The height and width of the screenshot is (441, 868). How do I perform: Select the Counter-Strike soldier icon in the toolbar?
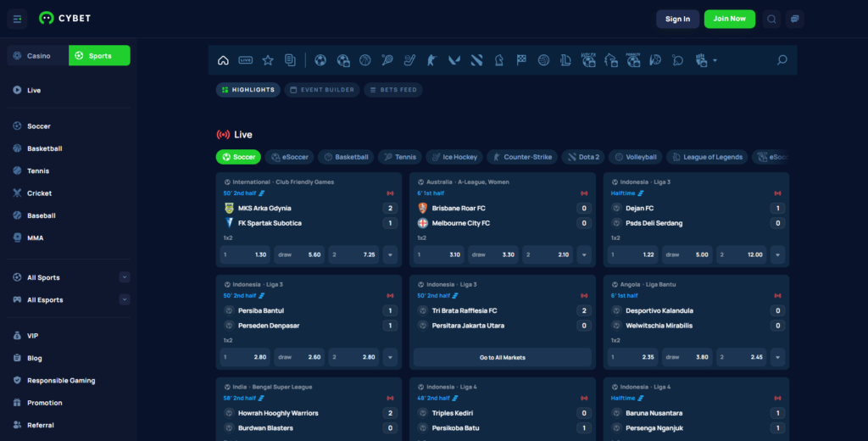[x=431, y=60]
